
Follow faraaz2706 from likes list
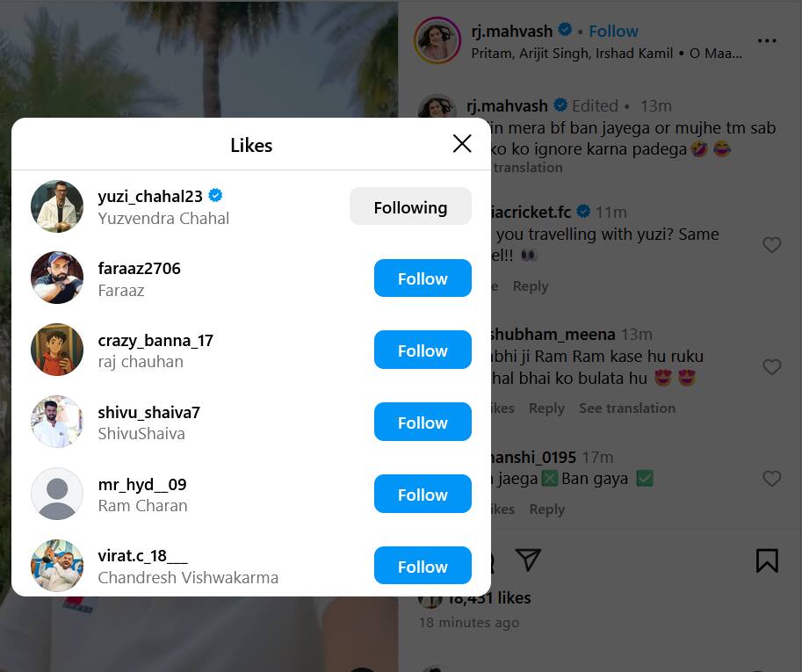click(423, 278)
